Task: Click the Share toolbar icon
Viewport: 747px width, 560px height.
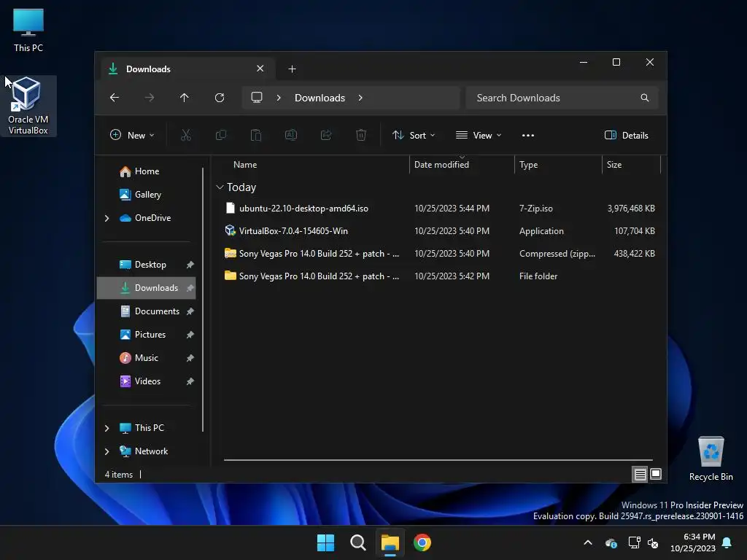Action: [326, 135]
